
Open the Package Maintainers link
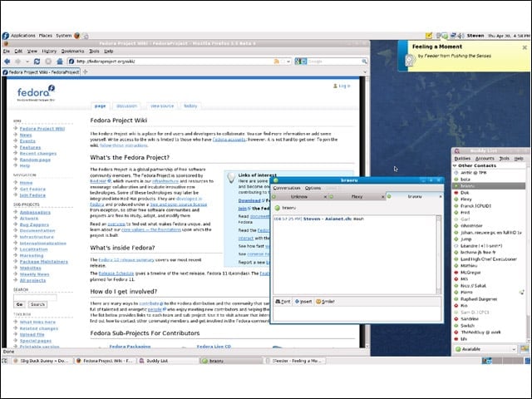44,262
